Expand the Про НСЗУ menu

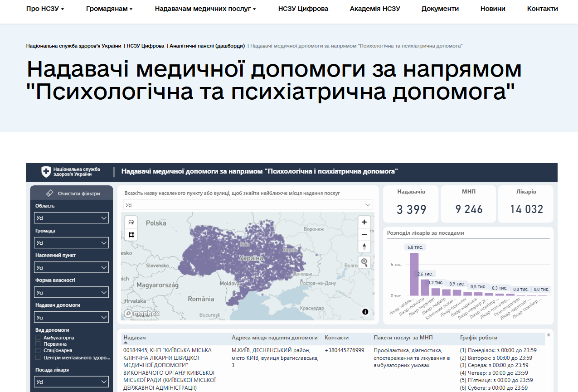45,9
